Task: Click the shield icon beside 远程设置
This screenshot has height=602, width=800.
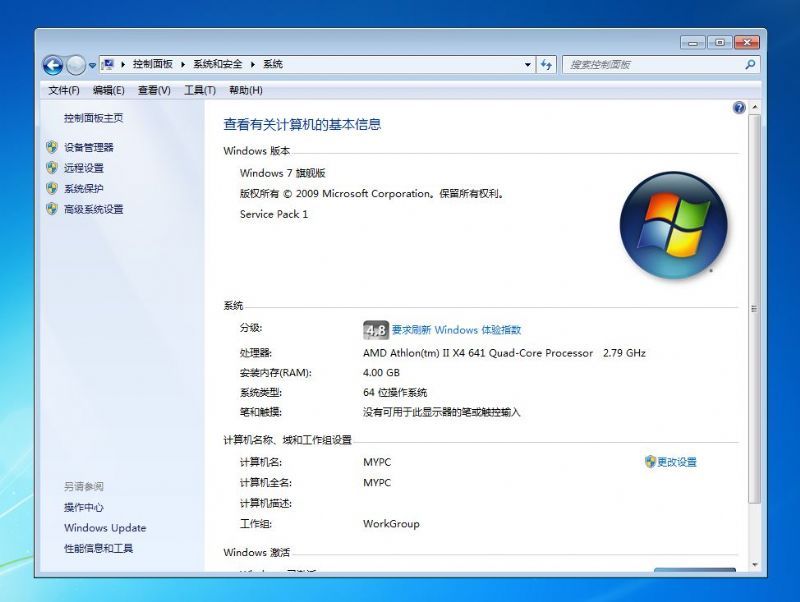Action: coord(52,168)
